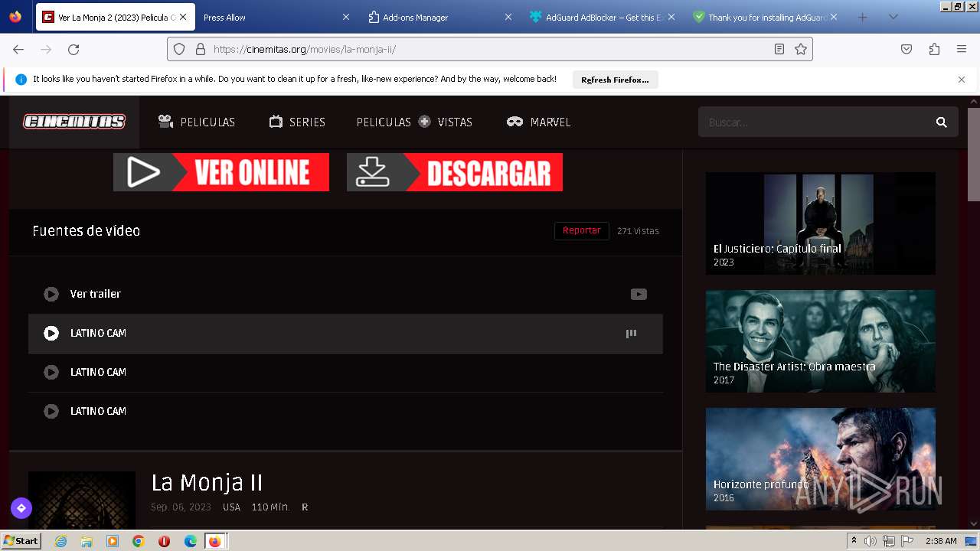Viewport: 980px width, 551px height.
Task: Open PELICULAS menu item
Action: tap(196, 122)
